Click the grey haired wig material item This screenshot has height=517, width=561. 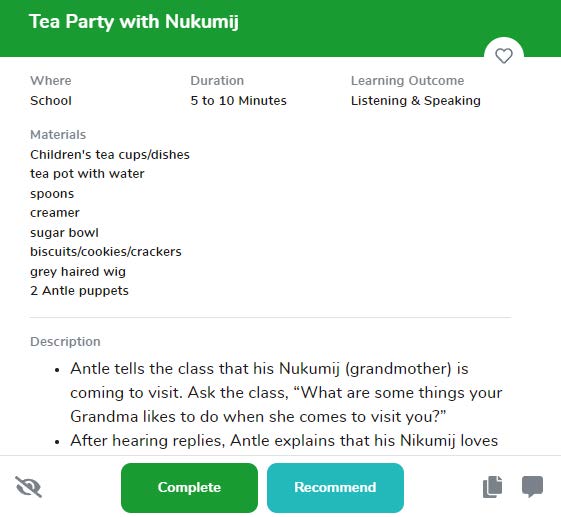[78, 272]
